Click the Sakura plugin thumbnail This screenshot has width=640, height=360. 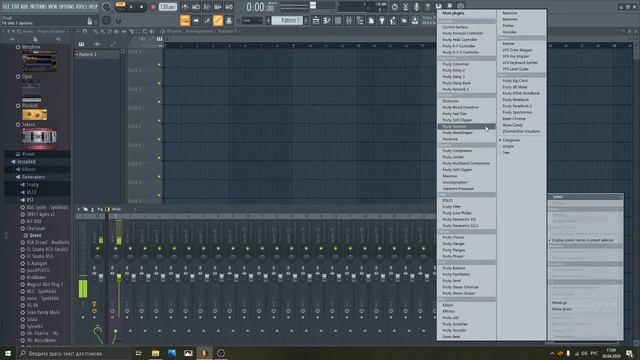39,138
